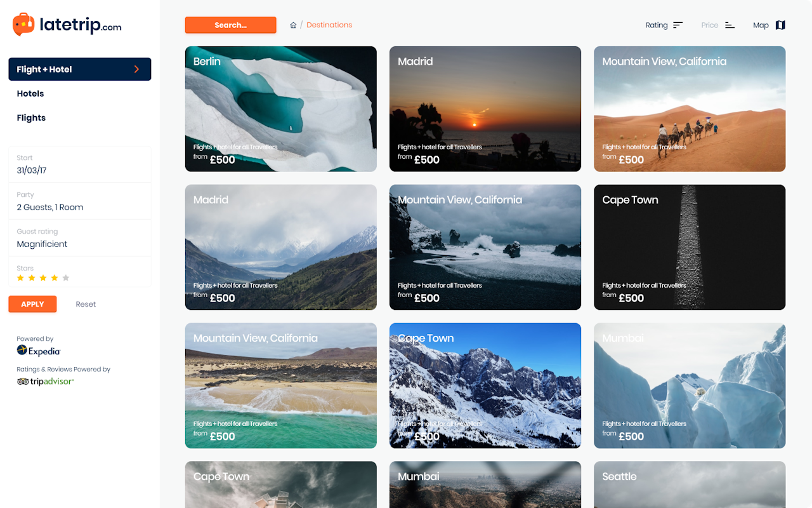This screenshot has width=812, height=508.
Task: Click the 'Powered by' text
Action: pos(35,339)
